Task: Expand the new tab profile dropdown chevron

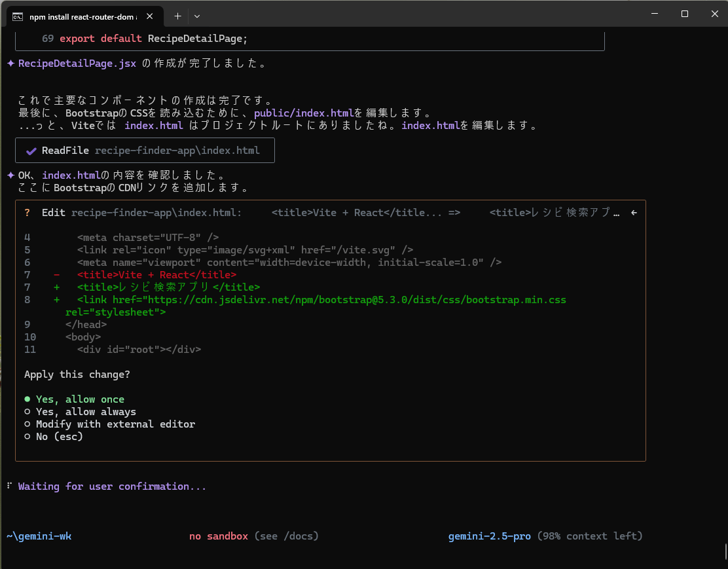Action: point(197,15)
